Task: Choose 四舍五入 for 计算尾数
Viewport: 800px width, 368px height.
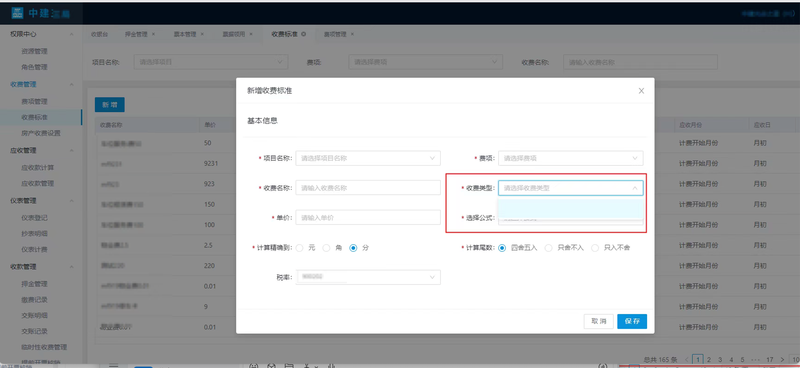Action: point(502,248)
